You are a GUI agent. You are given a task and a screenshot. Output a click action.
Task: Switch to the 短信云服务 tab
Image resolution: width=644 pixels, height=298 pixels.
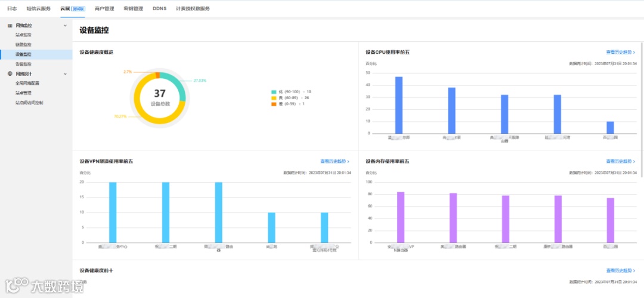pyautogui.click(x=39, y=8)
